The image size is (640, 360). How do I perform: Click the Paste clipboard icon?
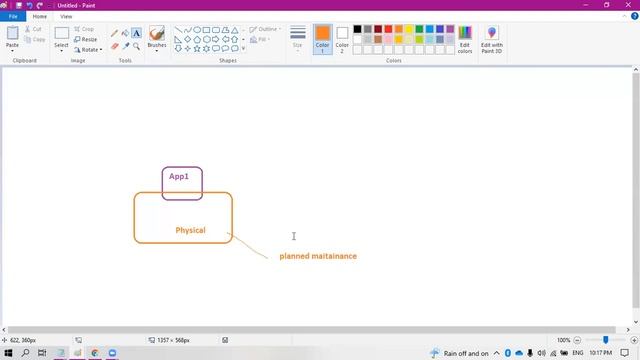click(x=13, y=33)
